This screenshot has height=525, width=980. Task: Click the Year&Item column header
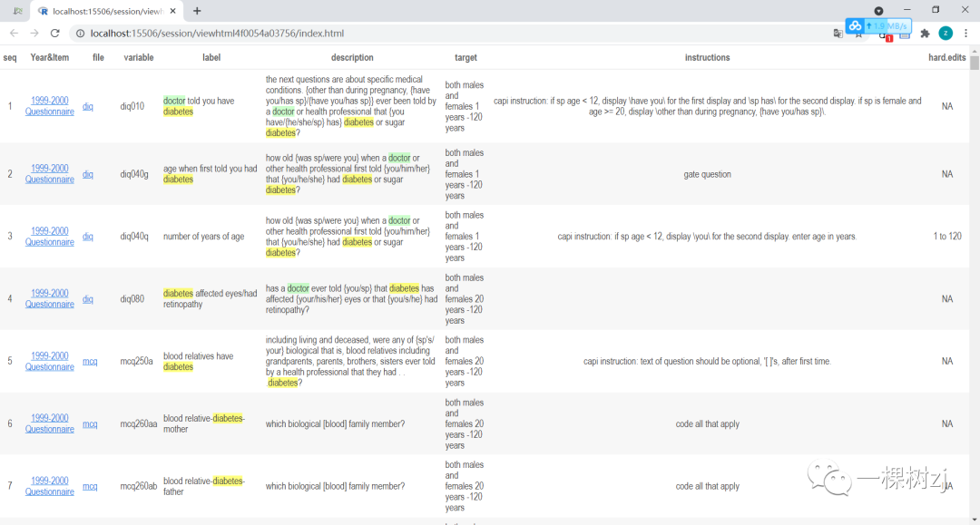49,57
